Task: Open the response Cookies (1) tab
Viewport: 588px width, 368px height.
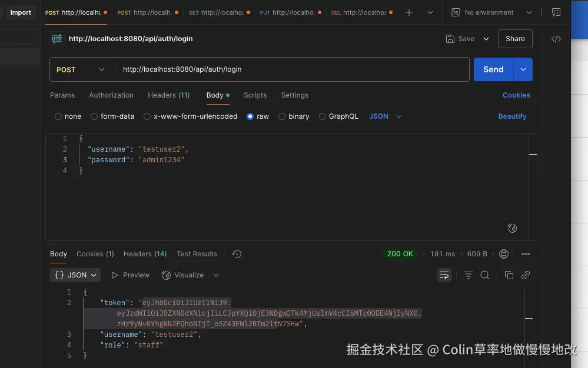Action: click(95, 254)
